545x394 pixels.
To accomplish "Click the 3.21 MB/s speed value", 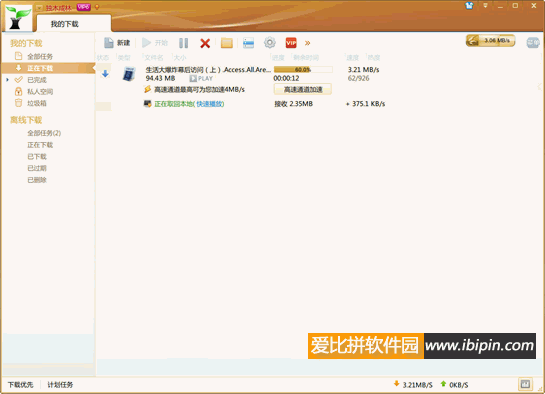I will tap(364, 70).
